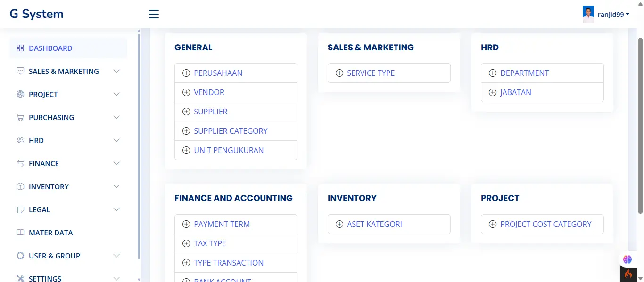Open the ranjid99 user dropdown
This screenshot has height=282, width=644.
click(613, 15)
